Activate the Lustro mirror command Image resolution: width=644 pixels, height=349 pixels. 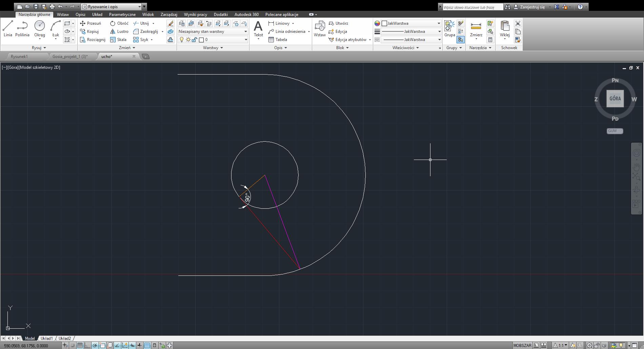119,32
